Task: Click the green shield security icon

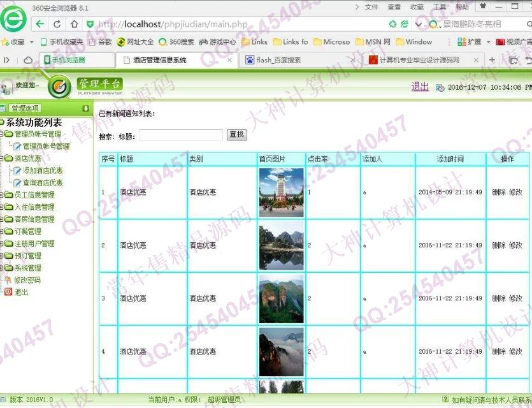Action: coord(90,24)
